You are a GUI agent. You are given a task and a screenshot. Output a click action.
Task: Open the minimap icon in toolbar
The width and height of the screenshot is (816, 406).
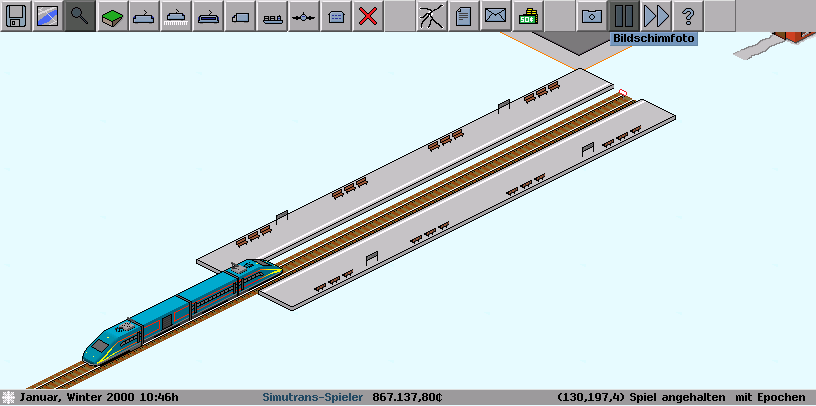48,16
